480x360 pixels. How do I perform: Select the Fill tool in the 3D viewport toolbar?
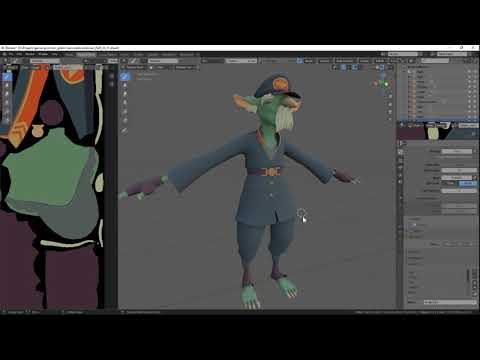[x=125, y=111]
